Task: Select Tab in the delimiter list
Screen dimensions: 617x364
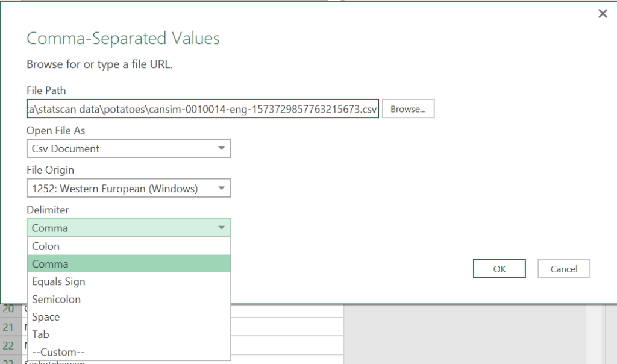Action: pos(128,334)
